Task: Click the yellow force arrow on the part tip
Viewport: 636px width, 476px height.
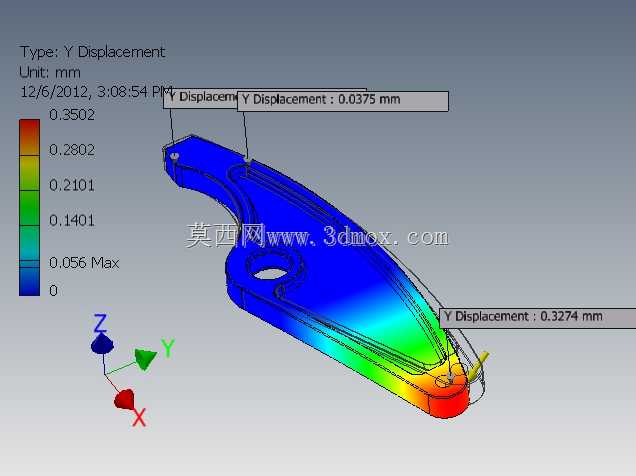Action: 479,365
